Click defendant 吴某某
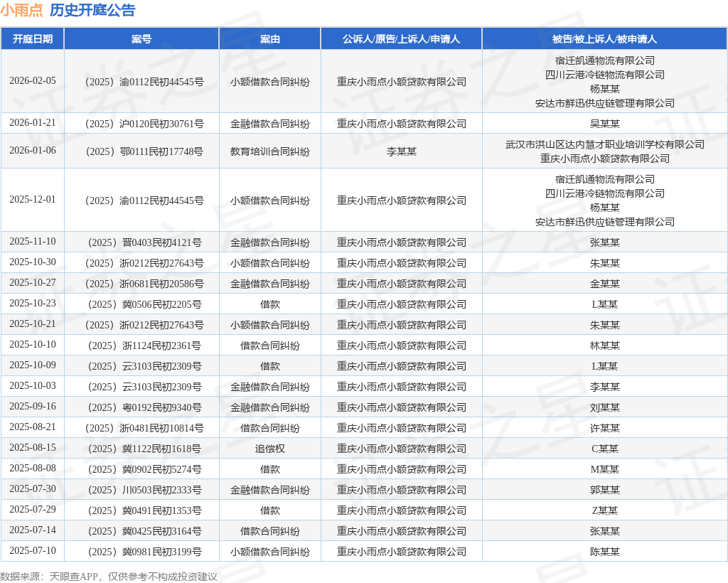The height and width of the screenshot is (583, 728). (604, 124)
